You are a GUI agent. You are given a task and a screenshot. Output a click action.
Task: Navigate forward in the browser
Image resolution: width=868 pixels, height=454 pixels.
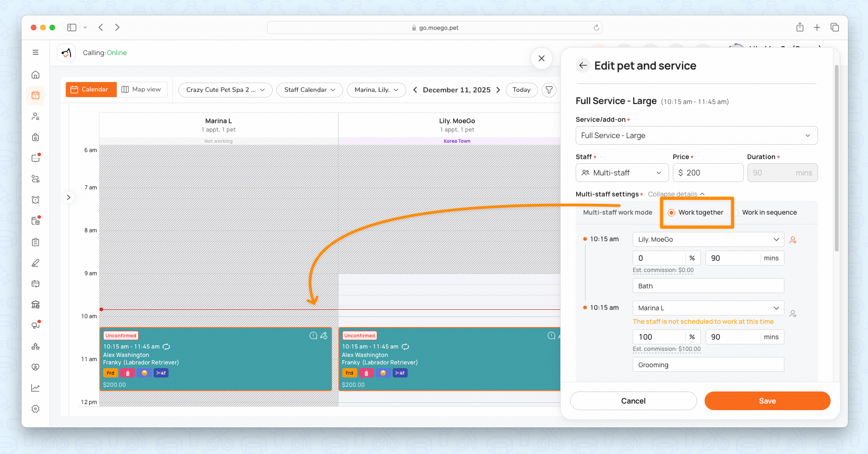pyautogui.click(x=117, y=28)
